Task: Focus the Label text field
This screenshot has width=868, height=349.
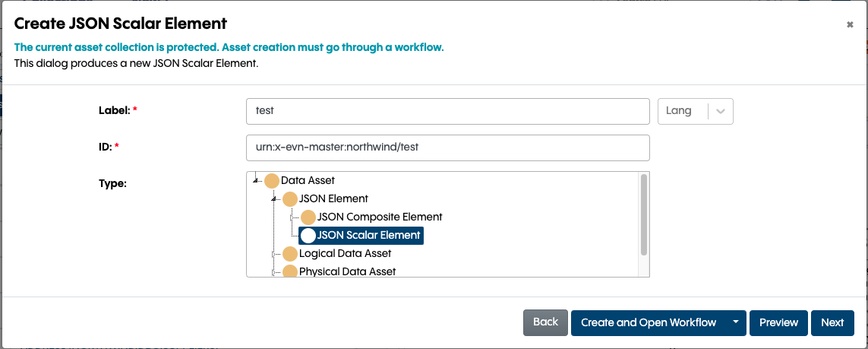Action: (447, 111)
